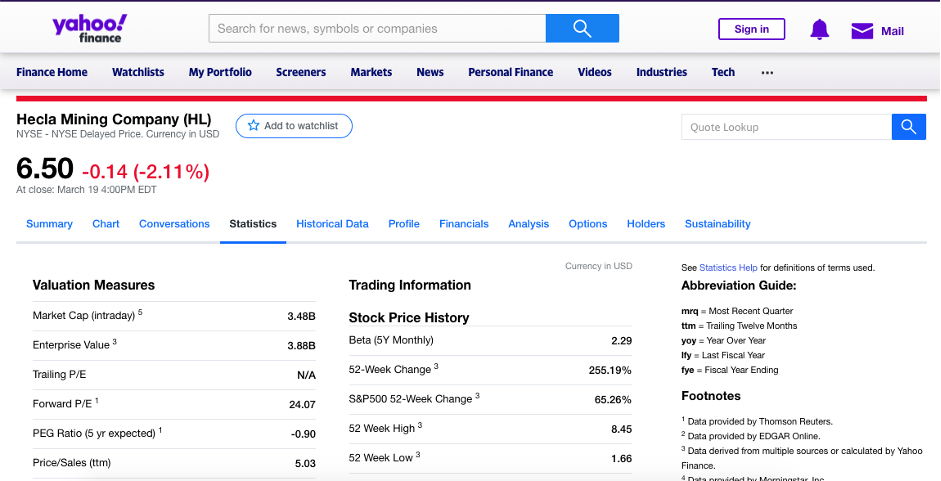Open Personal Finance in navigation bar
The width and height of the screenshot is (941, 481).
click(511, 72)
